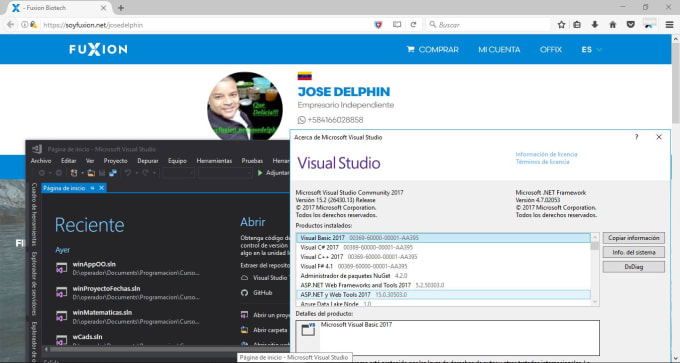Click the Pocket icon in Firefox toolbar
Image resolution: width=680 pixels, height=363 pixels.
pos(631,25)
